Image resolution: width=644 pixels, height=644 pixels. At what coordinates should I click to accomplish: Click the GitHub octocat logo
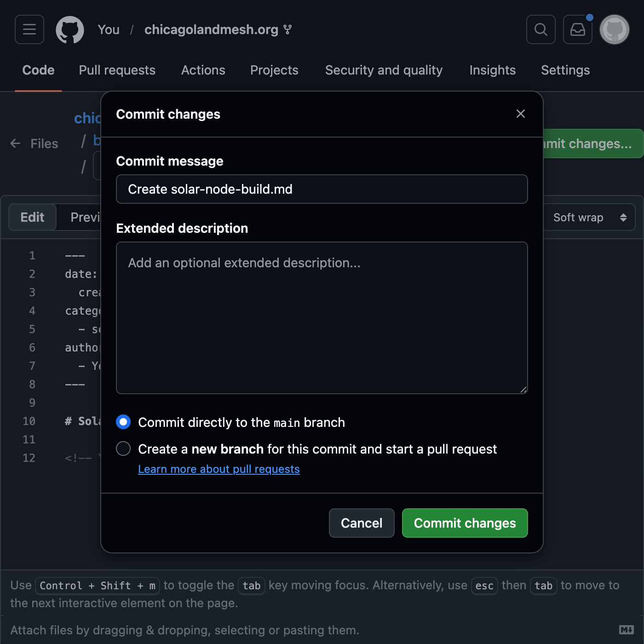coord(69,29)
